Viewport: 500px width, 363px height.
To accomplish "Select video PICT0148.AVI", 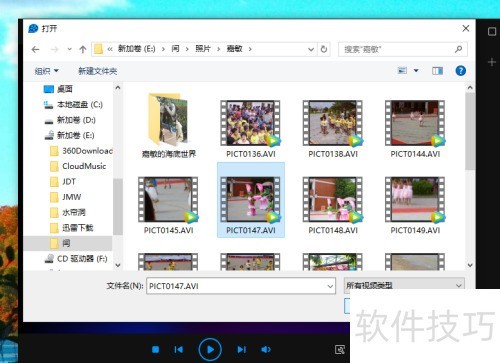I will tap(333, 205).
